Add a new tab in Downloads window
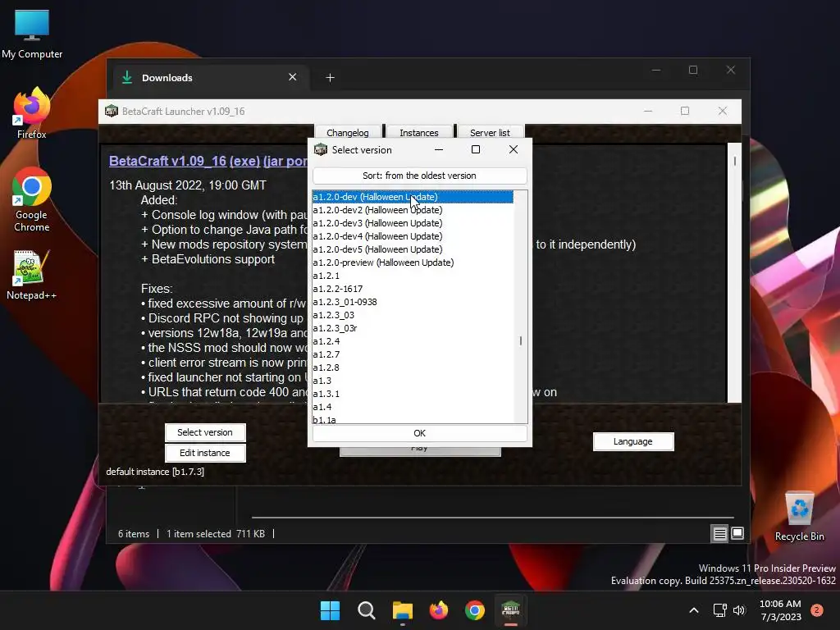 pyautogui.click(x=330, y=78)
